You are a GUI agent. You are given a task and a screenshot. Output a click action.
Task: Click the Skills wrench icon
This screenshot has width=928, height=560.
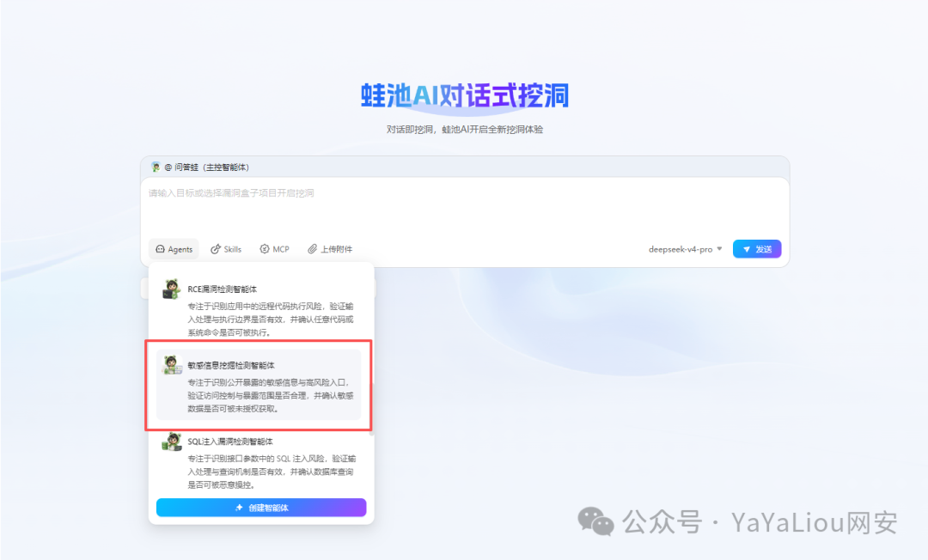pos(216,249)
